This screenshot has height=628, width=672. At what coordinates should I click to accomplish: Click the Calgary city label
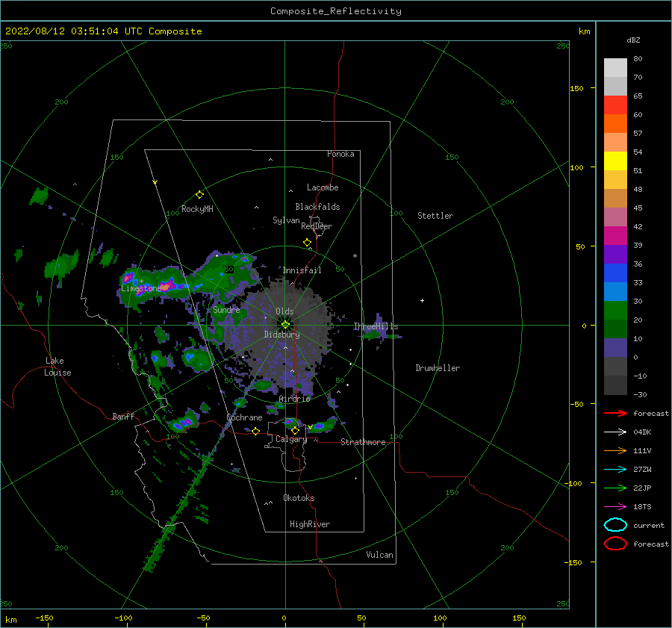[291, 439]
